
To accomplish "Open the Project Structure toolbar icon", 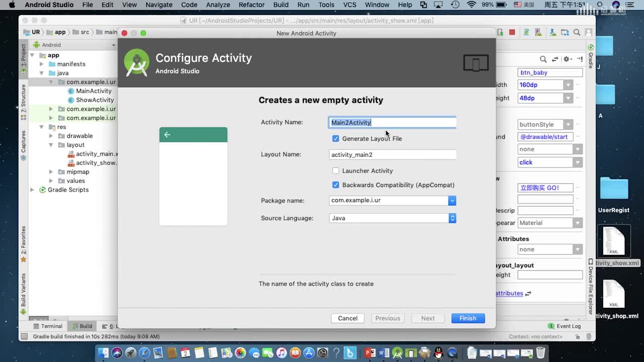I will coord(565,32).
